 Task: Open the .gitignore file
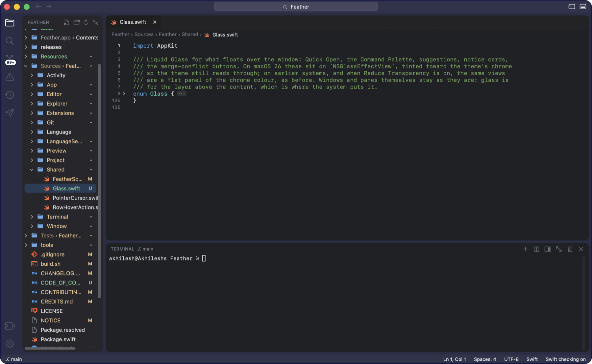61,255
